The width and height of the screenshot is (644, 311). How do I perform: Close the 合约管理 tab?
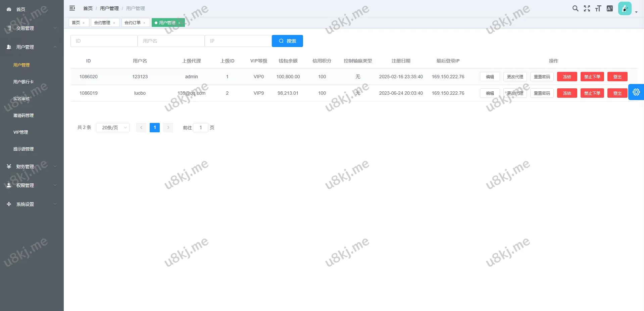(x=114, y=23)
